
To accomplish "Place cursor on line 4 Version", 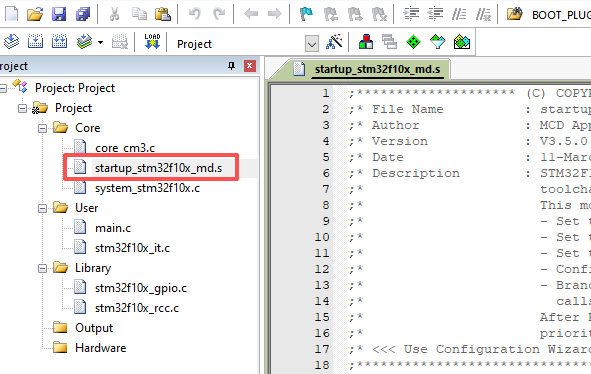I will coord(400,141).
